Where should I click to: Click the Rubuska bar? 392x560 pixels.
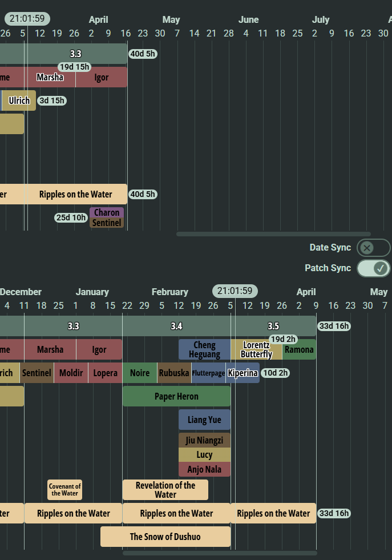[x=174, y=373]
